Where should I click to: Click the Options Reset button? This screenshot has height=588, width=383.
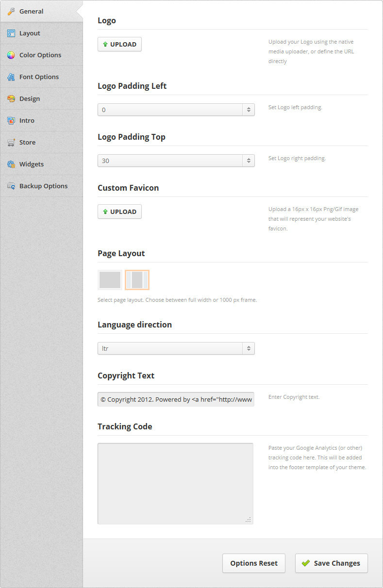pos(254,563)
